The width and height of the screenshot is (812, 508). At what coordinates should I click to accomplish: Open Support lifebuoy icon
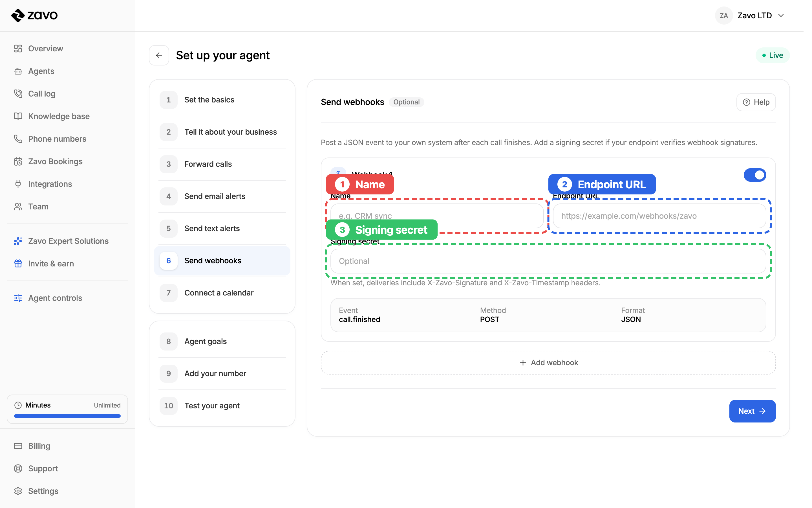tap(18, 468)
